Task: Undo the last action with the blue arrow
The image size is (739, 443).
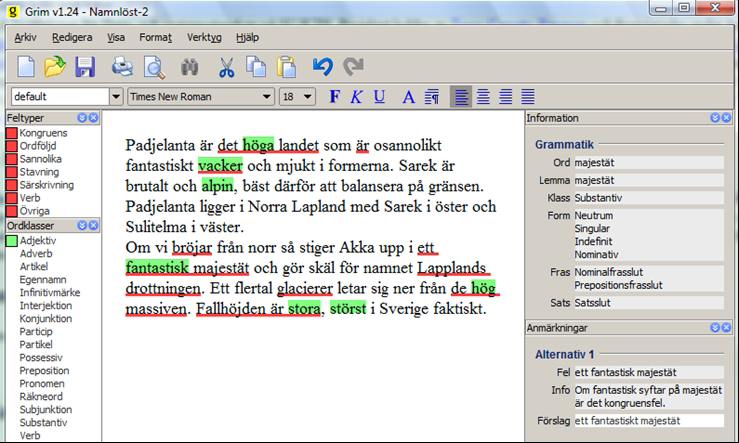Action: [x=323, y=66]
